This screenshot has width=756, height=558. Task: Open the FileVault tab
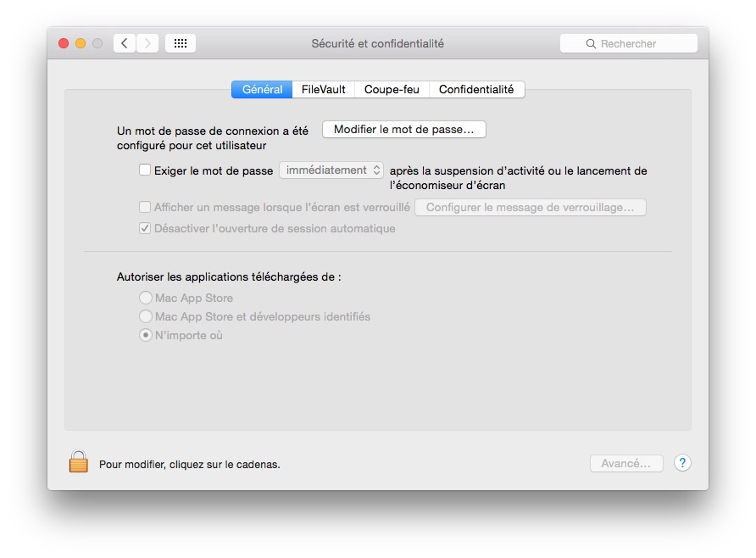[324, 89]
